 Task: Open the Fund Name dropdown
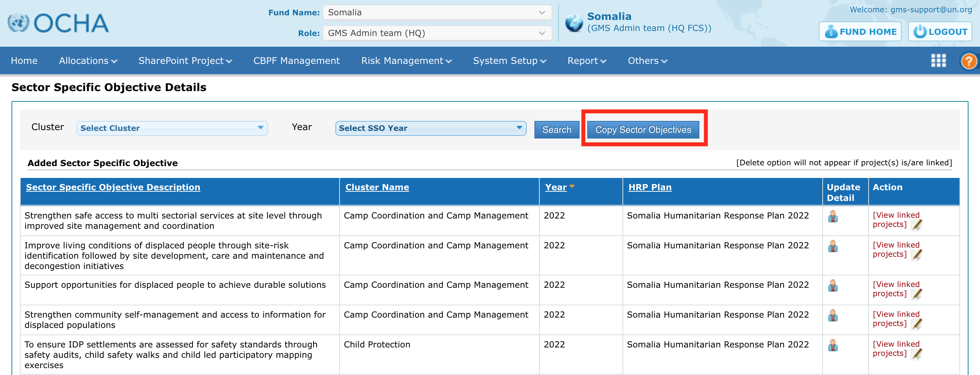pyautogui.click(x=437, y=12)
